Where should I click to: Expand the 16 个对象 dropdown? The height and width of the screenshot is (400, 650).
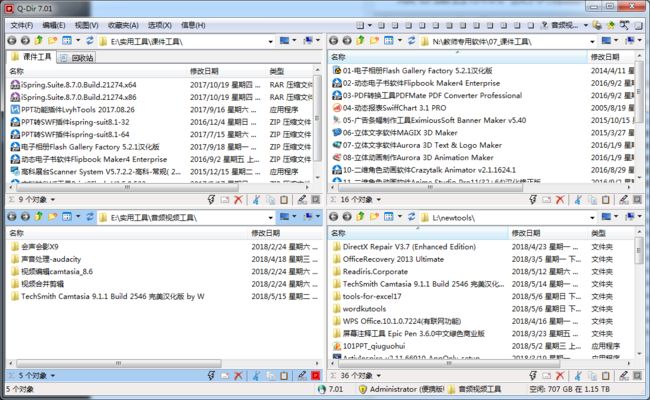pyautogui.click(x=378, y=200)
